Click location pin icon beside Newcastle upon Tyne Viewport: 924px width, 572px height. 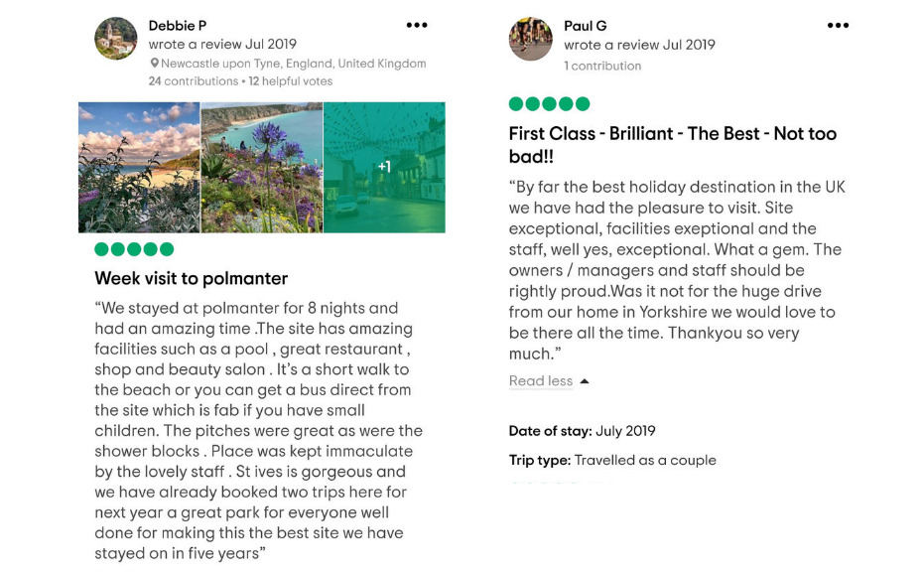(x=155, y=64)
